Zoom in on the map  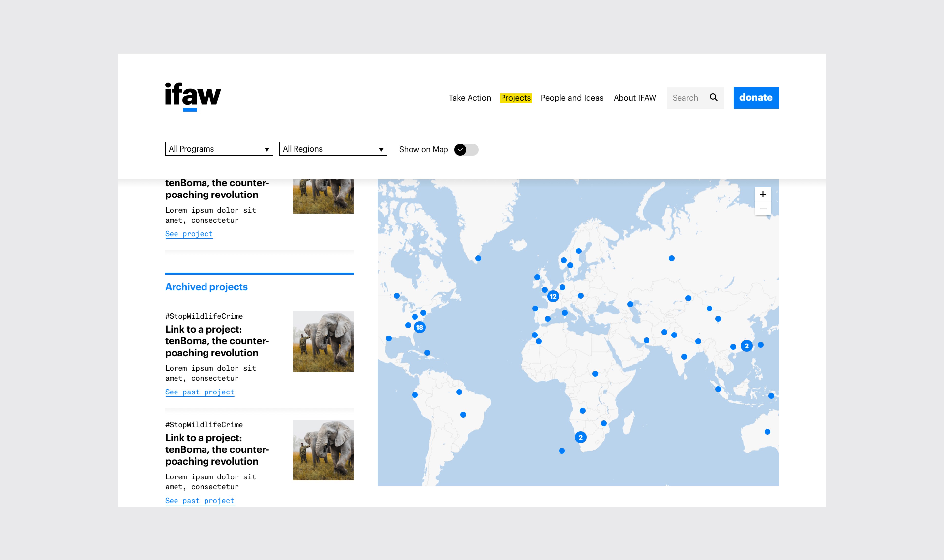[762, 194]
